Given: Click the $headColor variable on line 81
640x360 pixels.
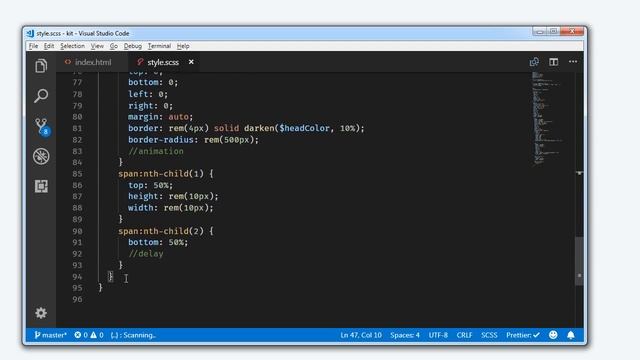Looking at the screenshot, I should 304,128.
